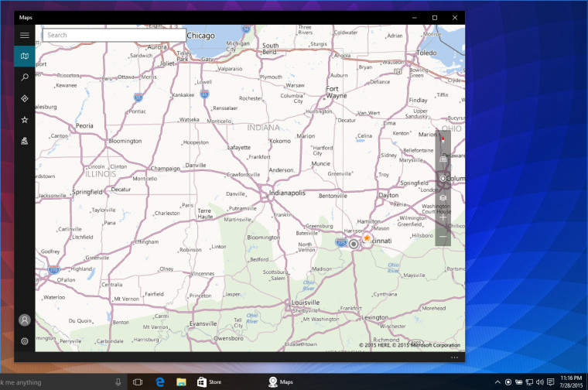The height and width of the screenshot is (390, 588).
Task: Click the Indianapolis city label on the map
Action: click(287, 193)
